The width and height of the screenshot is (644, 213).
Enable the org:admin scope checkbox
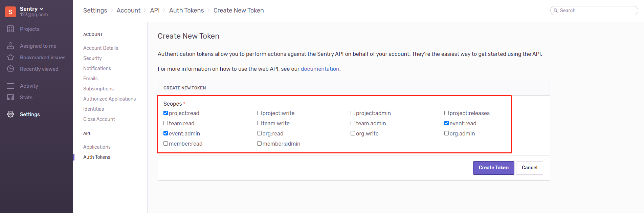[x=446, y=133]
